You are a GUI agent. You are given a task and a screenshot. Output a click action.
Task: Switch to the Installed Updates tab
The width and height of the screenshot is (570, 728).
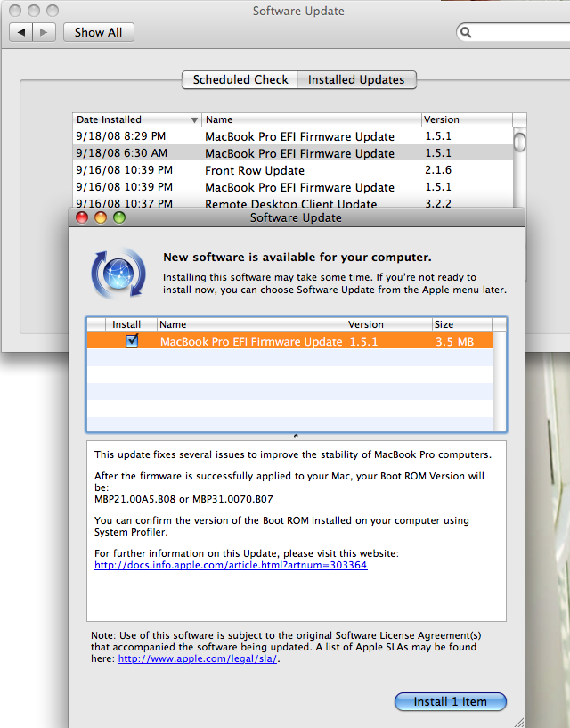[356, 80]
